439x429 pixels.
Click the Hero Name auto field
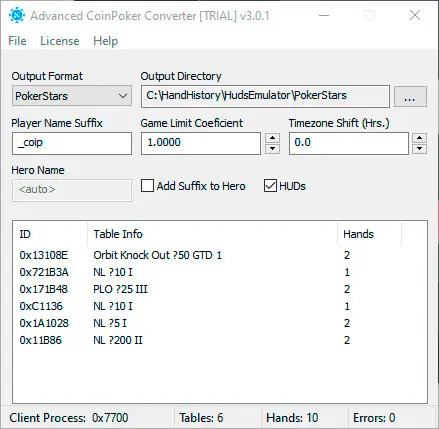coord(72,190)
